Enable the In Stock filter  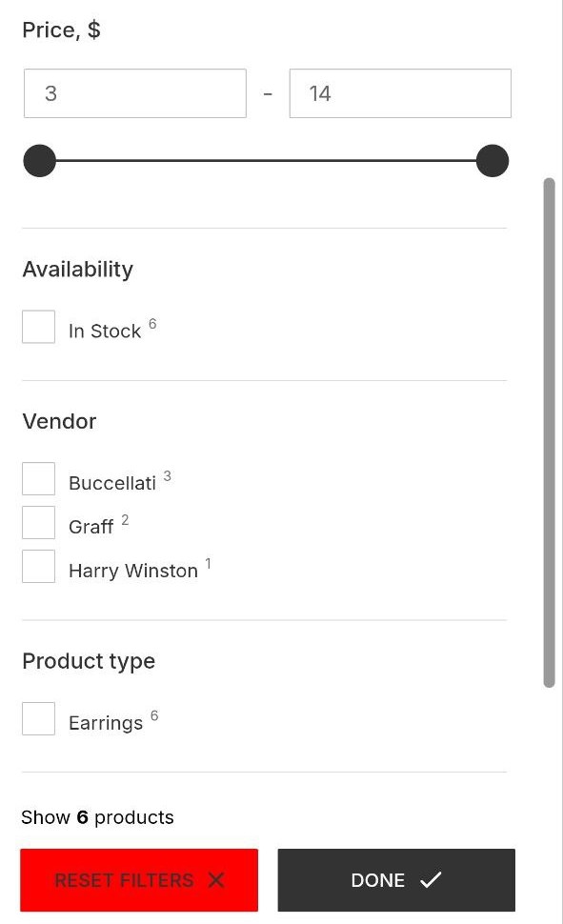[38, 327]
